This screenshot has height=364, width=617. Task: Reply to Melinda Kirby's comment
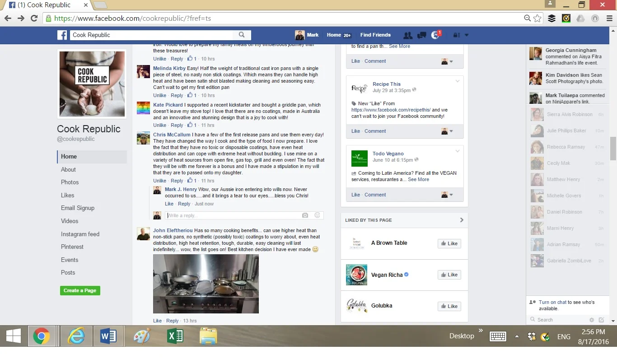click(x=177, y=95)
